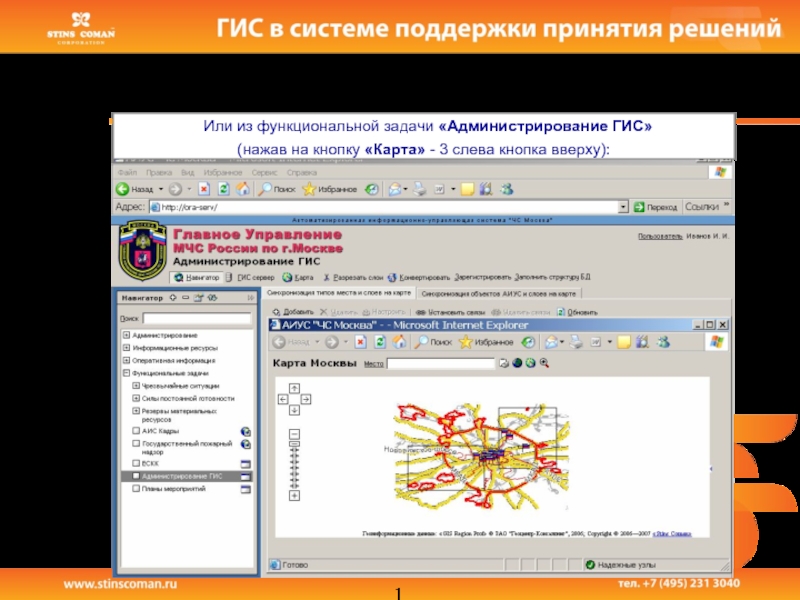The height and width of the screenshot is (600, 800).
Task: Tick the ВСКК checkbox
Action: [x=136, y=463]
